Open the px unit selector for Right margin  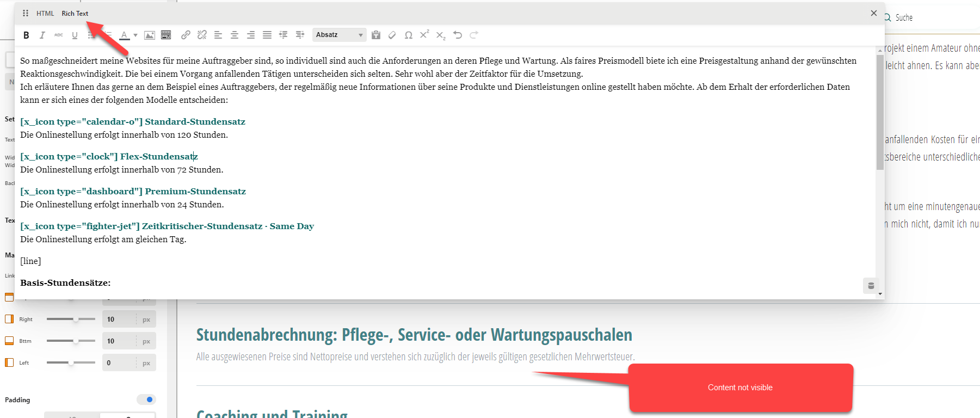click(146, 319)
